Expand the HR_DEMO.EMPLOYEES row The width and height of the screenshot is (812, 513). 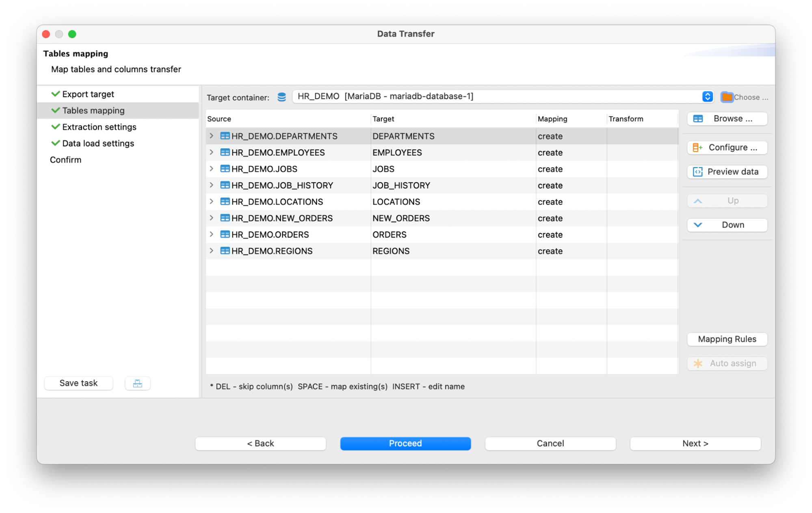point(212,152)
